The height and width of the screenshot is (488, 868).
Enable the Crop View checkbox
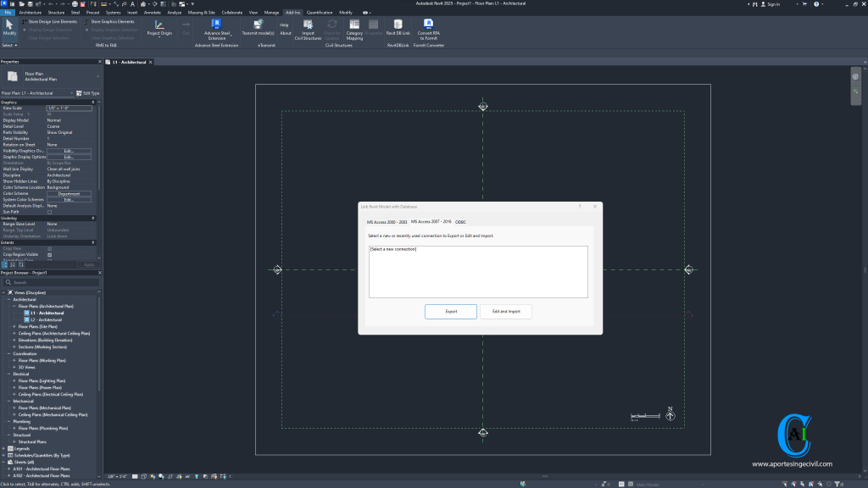pos(50,248)
